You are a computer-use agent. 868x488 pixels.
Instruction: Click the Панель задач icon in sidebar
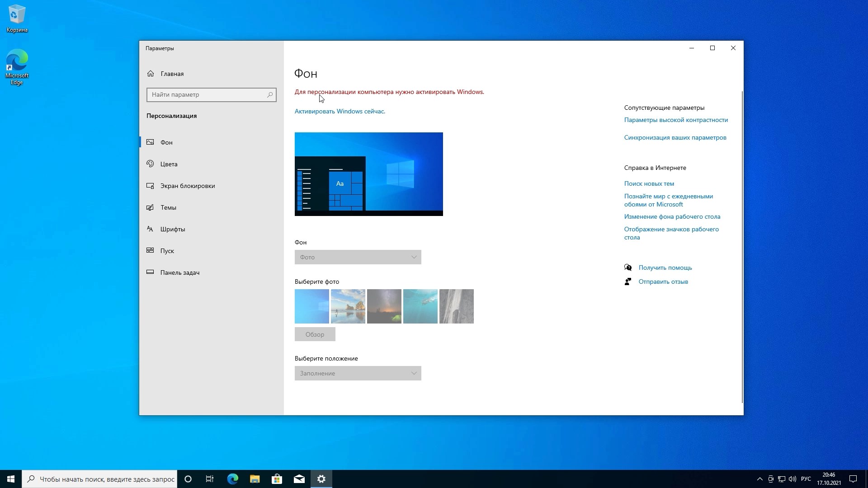[150, 272]
